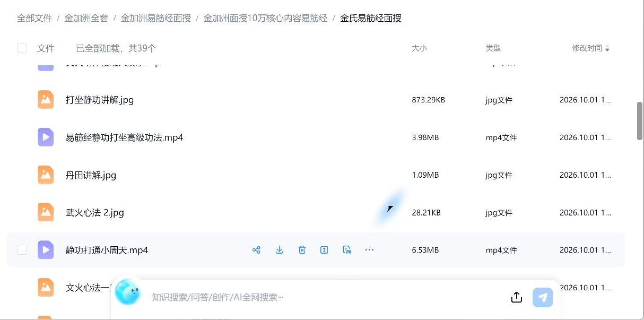
Task: Click the 文件 column header
Action: click(x=46, y=48)
